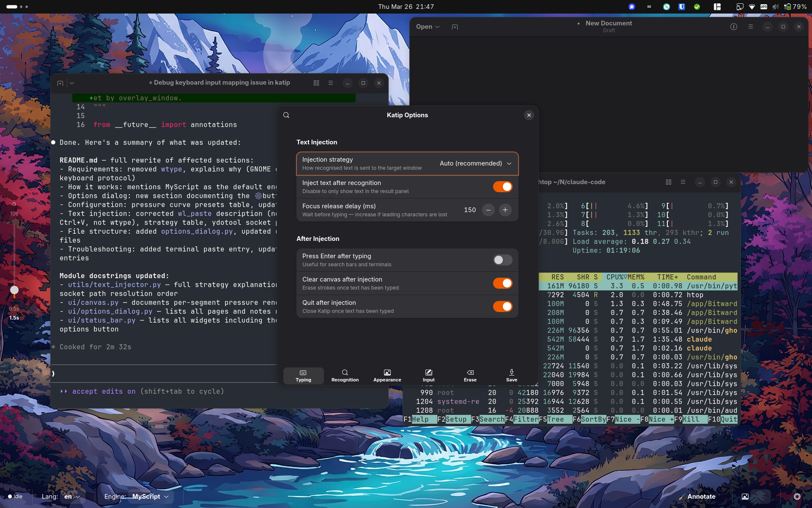Click the Input tab icon
Image resolution: width=812 pixels, height=508 pixels.
(x=428, y=373)
